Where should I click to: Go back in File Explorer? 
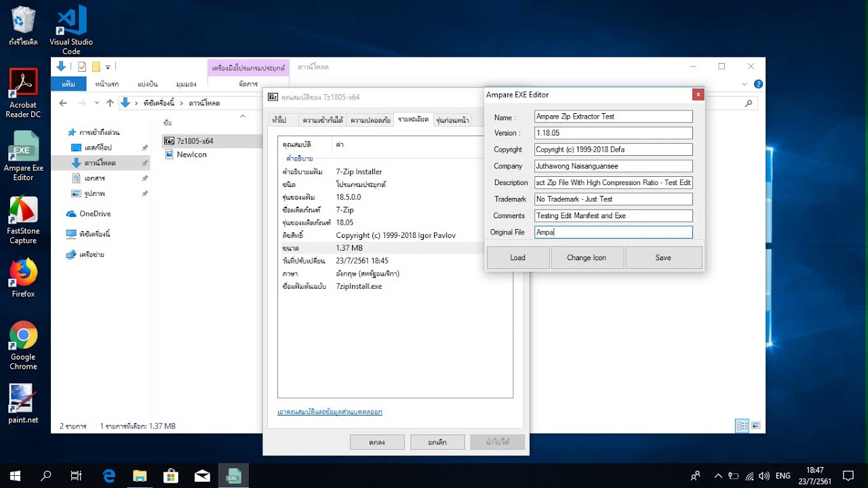pyautogui.click(x=63, y=103)
